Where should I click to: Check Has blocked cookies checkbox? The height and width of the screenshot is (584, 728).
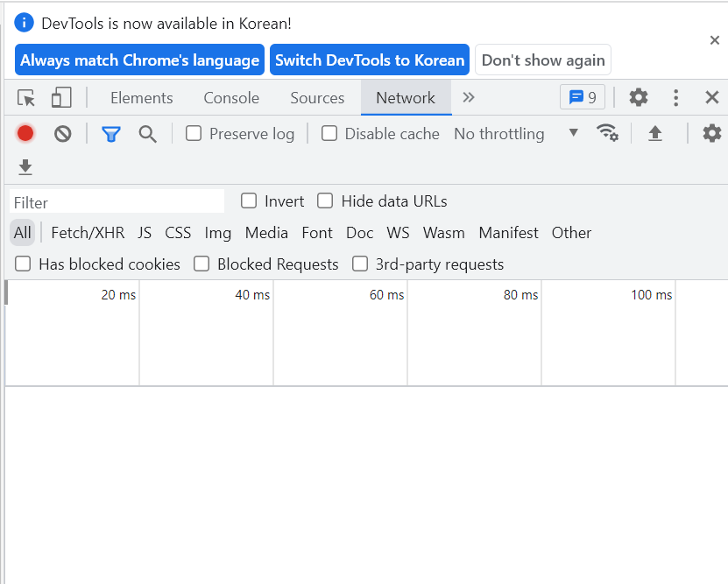pyautogui.click(x=23, y=264)
